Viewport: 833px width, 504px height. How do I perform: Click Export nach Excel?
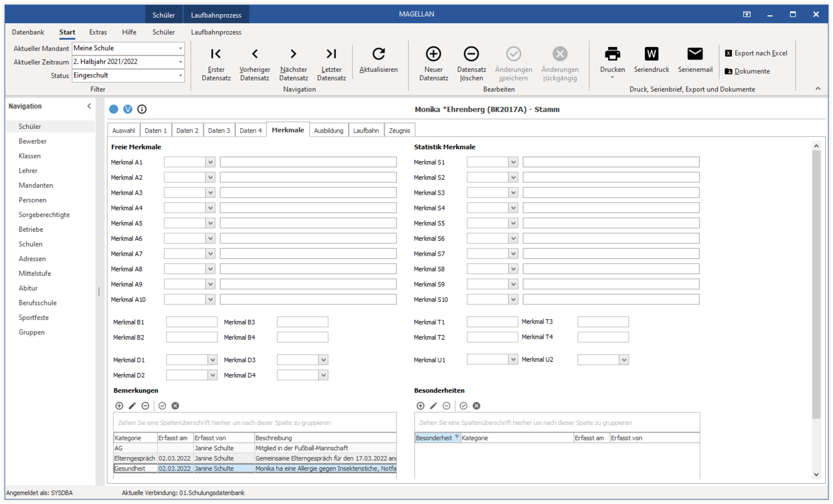tap(756, 53)
